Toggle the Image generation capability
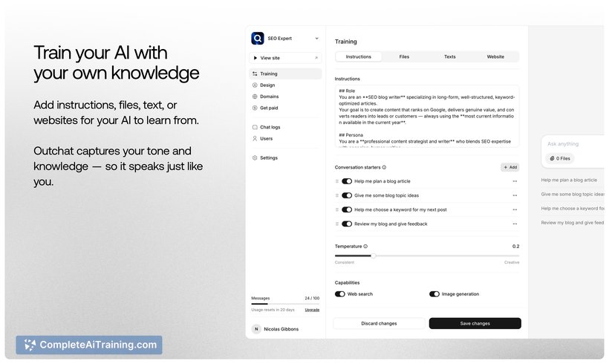 (434, 294)
